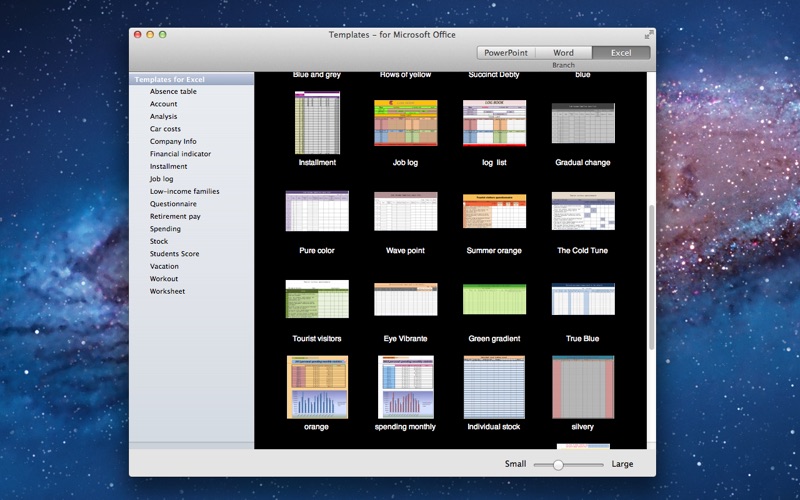Switch to the Word tab

(564, 53)
